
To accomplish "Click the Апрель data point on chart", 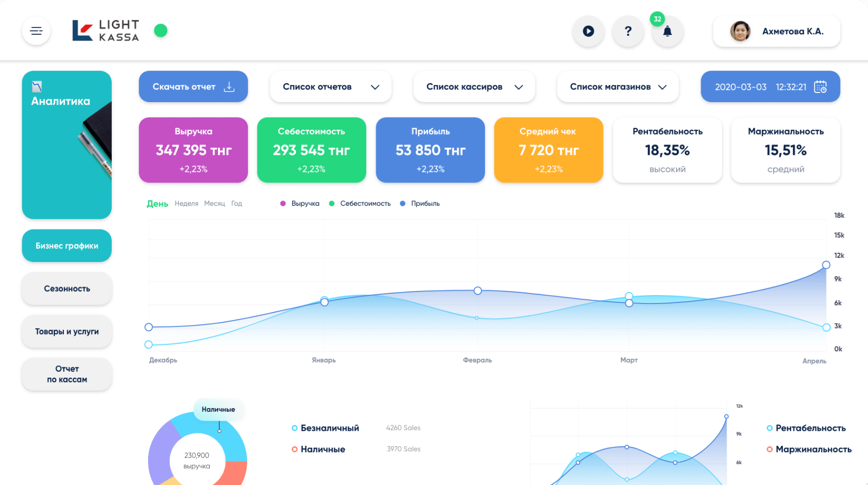I will (826, 265).
